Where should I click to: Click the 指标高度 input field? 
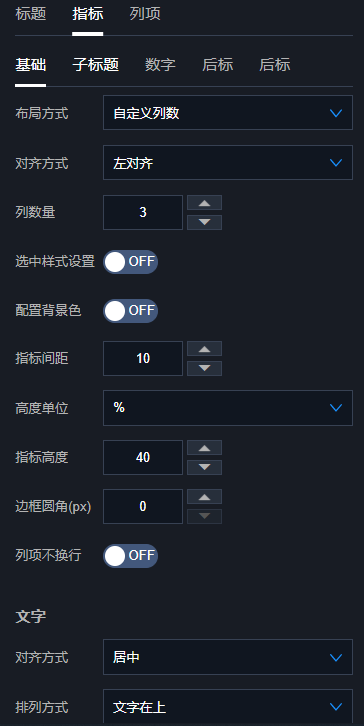click(143, 457)
